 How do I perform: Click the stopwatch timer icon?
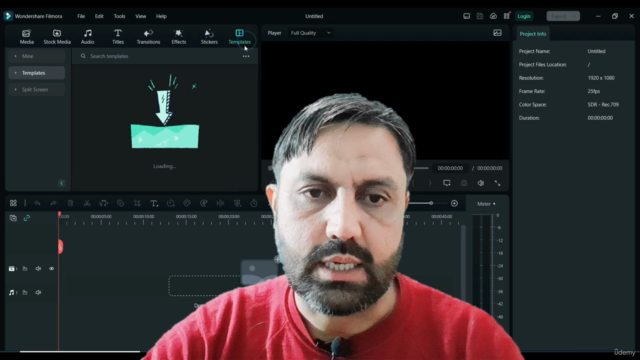[x=254, y=203]
